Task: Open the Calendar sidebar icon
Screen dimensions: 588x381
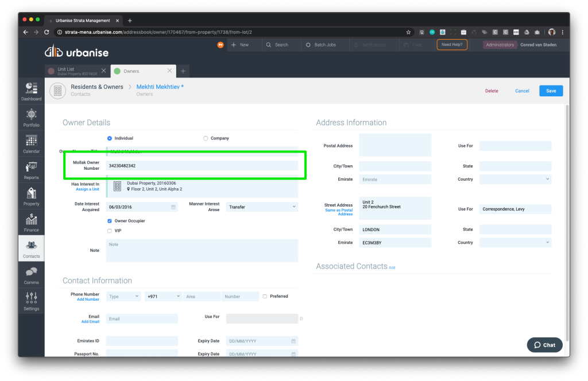Action: 32,143
